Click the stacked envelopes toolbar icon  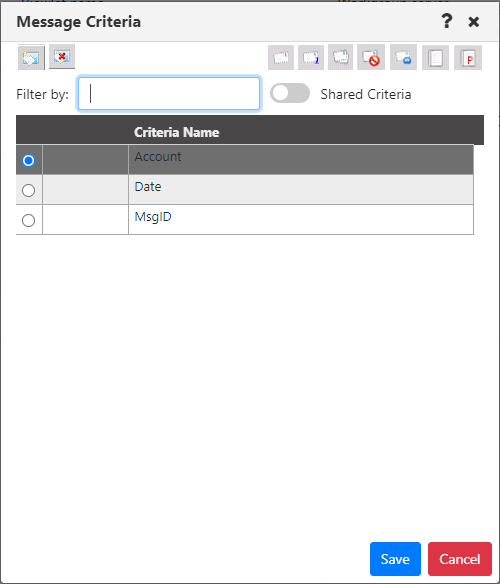(x=341, y=58)
